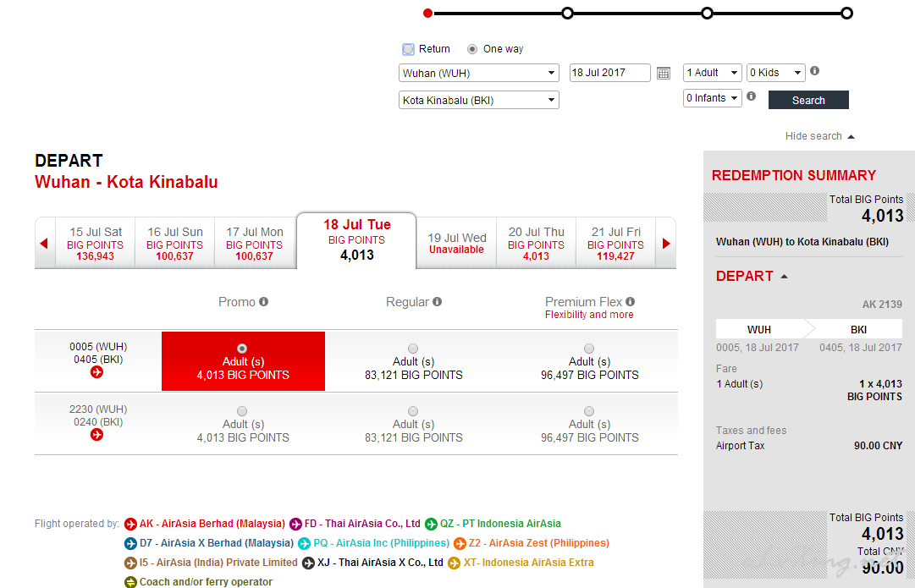The image size is (915, 588).
Task: Switch to the 19 Jul Wed date tab
Action: click(x=456, y=244)
